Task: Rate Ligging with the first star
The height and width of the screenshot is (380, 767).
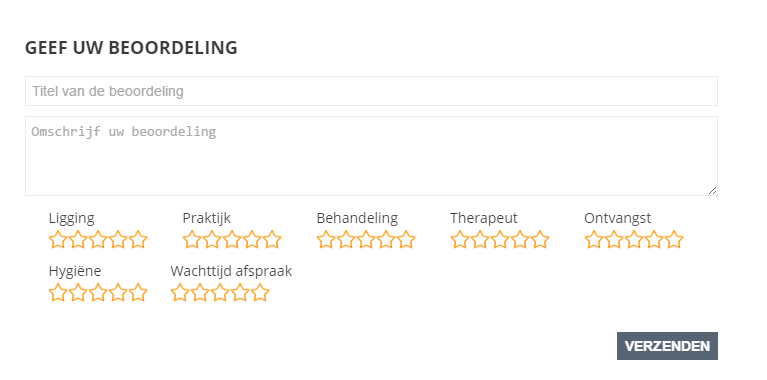Action: point(58,240)
